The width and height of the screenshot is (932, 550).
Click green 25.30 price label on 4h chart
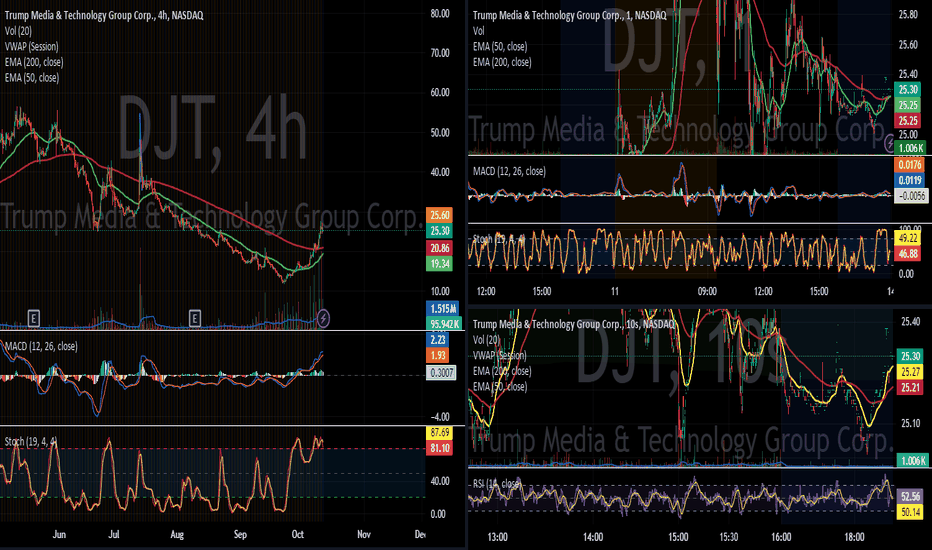pyautogui.click(x=440, y=231)
